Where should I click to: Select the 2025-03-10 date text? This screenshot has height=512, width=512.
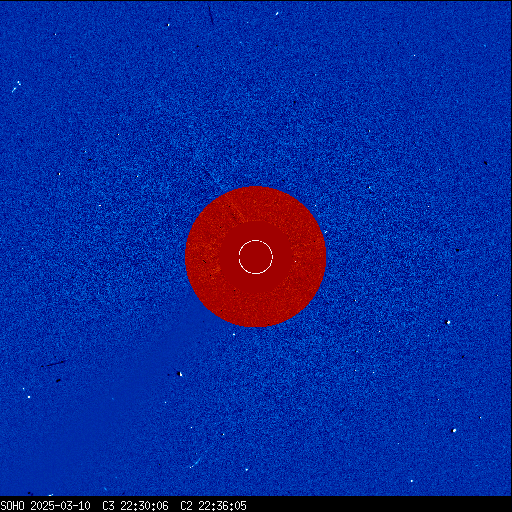pyautogui.click(x=60, y=506)
